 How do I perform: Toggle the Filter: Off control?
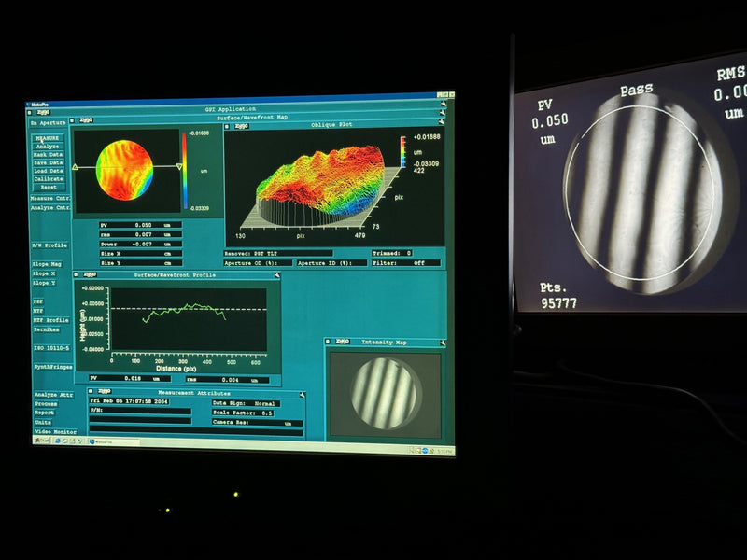(x=406, y=263)
